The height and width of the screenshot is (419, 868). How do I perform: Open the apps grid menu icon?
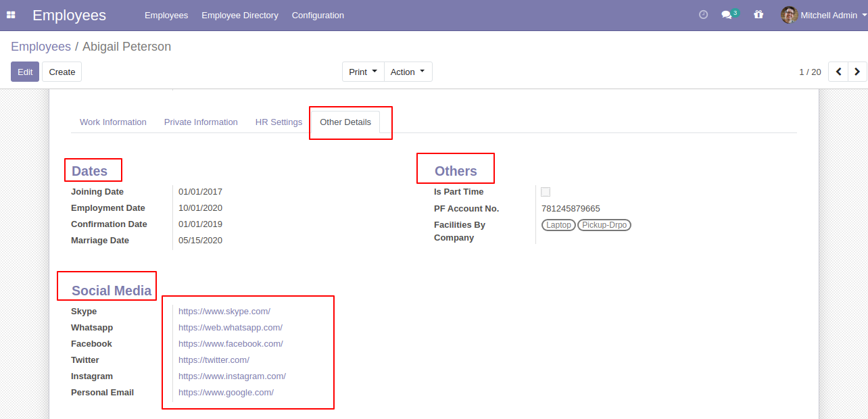(11, 15)
